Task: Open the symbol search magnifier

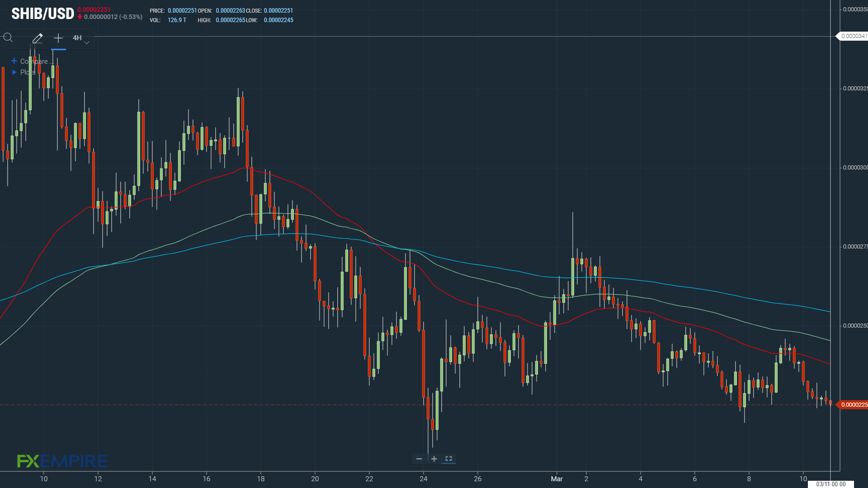Action: click(8, 38)
